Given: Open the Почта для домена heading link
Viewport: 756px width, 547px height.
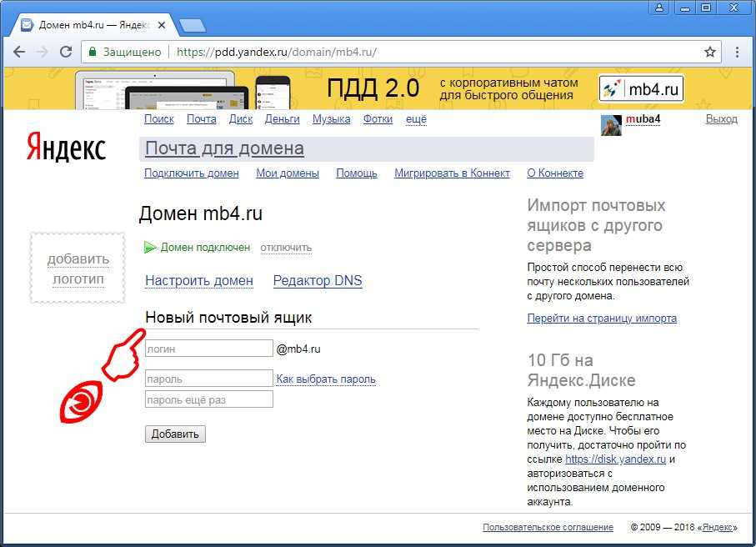Looking at the screenshot, I should pos(224,148).
